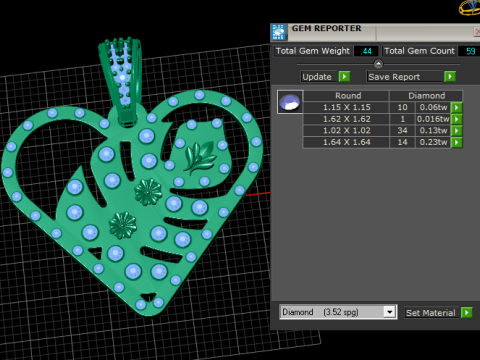Click the quantity cell showing 14
This screenshot has height=360, width=480.
click(x=402, y=142)
